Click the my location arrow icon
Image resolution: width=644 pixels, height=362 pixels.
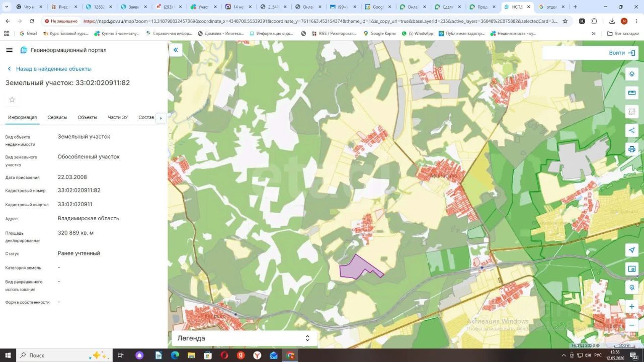632,250
